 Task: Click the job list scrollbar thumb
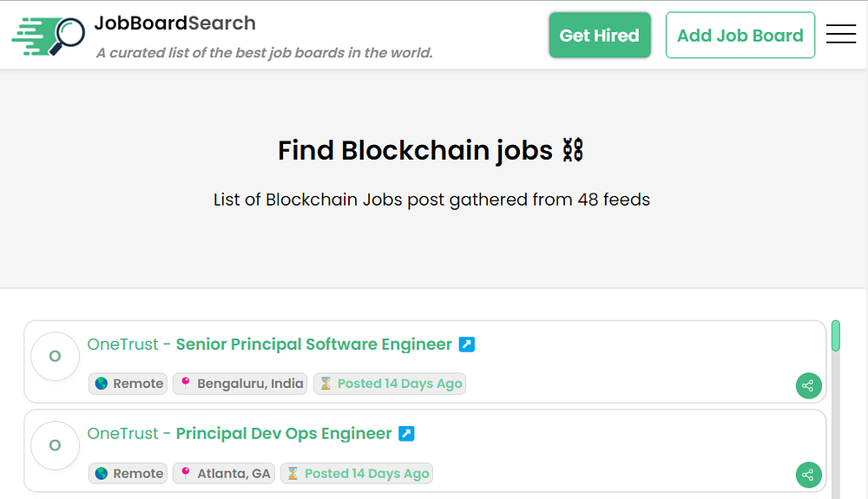(835, 336)
